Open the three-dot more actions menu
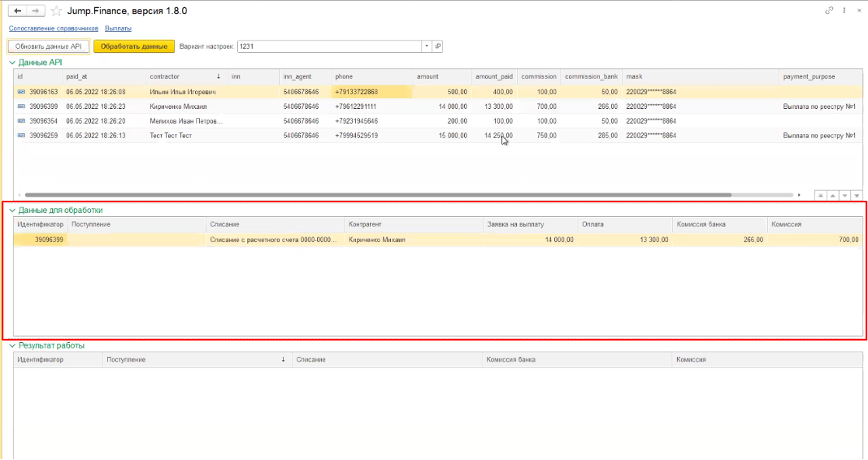 point(846,11)
